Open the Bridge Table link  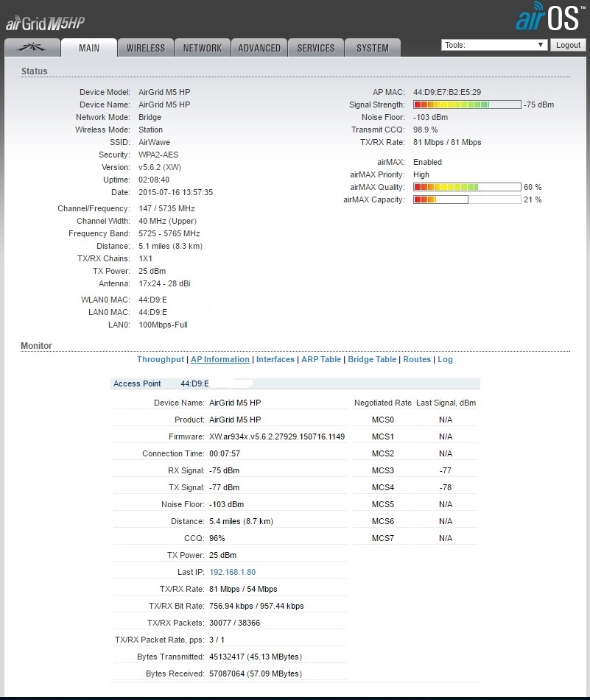371,359
